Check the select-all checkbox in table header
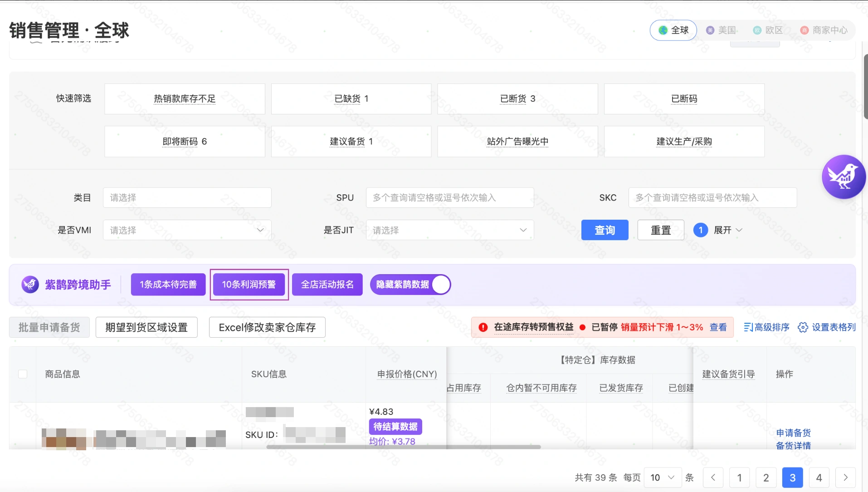This screenshot has height=492, width=868. pos(23,374)
